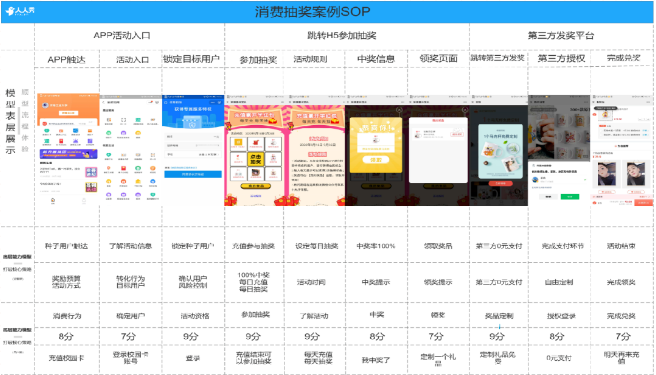The width and height of the screenshot is (656, 375).
Task: Click the 充值校园卡 cell
Action: (x=66, y=358)
